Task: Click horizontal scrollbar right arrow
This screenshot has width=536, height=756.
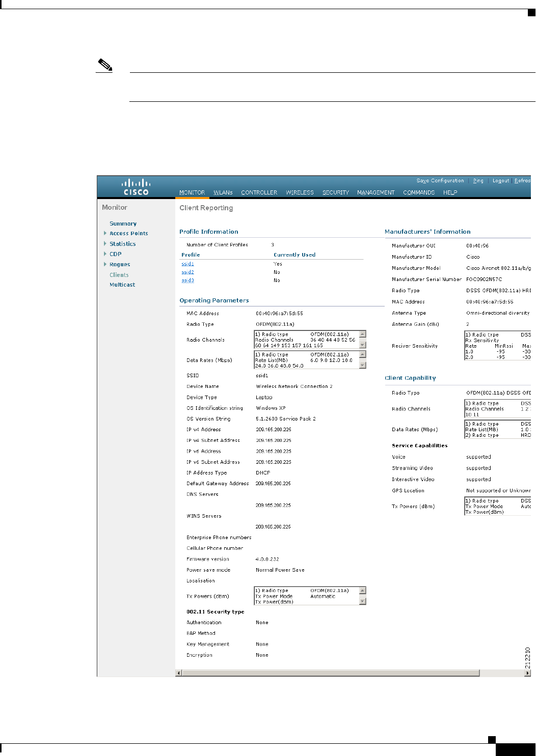Action: pos(528,673)
